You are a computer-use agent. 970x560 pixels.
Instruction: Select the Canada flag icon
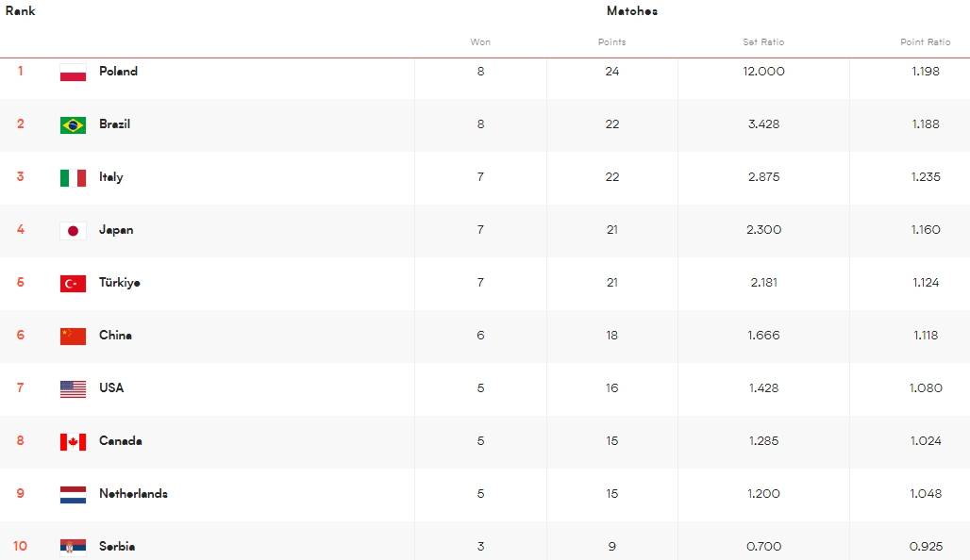(x=73, y=442)
